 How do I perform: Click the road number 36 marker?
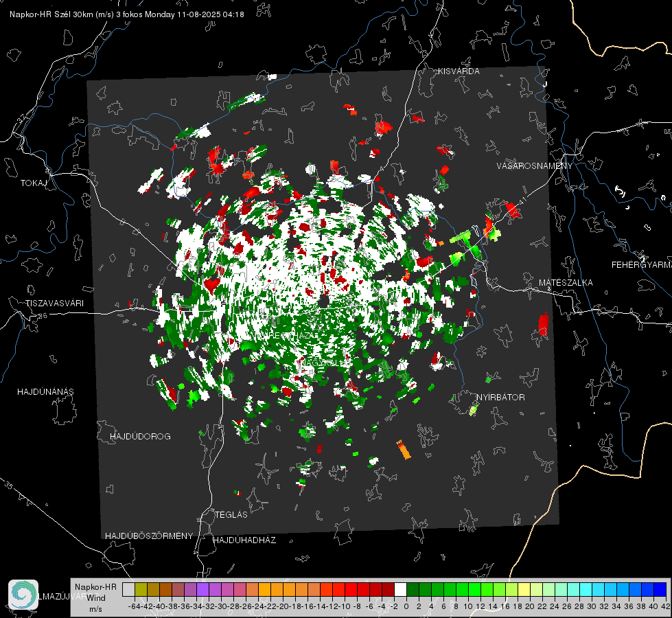43,316
